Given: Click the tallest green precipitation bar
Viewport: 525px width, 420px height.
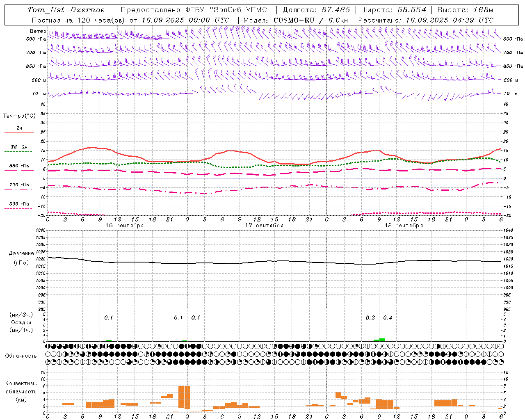Looking at the screenshot, I should [382, 340].
